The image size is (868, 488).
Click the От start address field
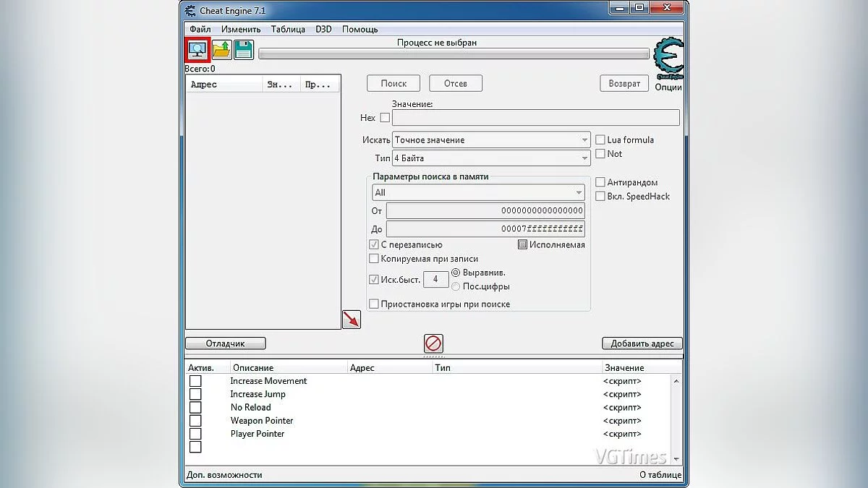coord(485,210)
